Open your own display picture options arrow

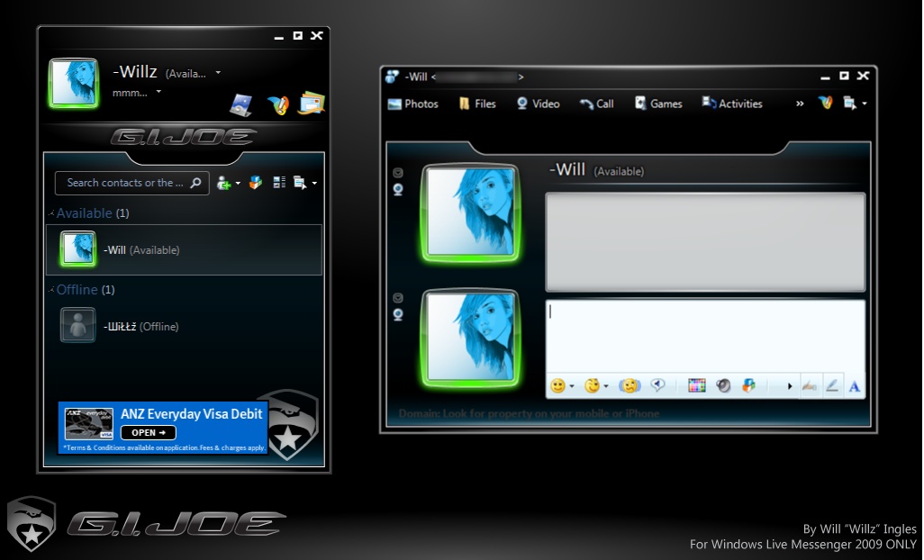[x=398, y=298]
